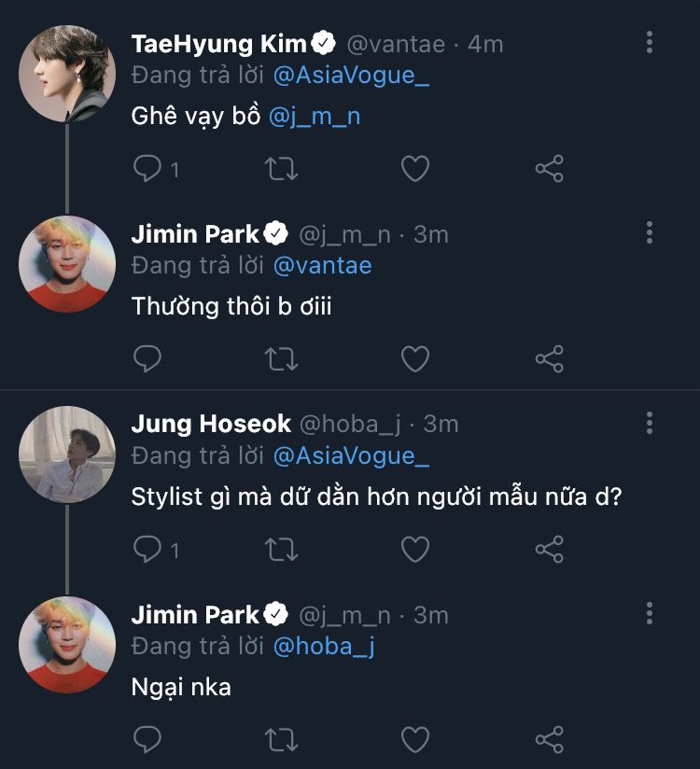The width and height of the screenshot is (700, 769).
Task: Open more options on Jung Hoseok's tweet
Action: (x=650, y=423)
